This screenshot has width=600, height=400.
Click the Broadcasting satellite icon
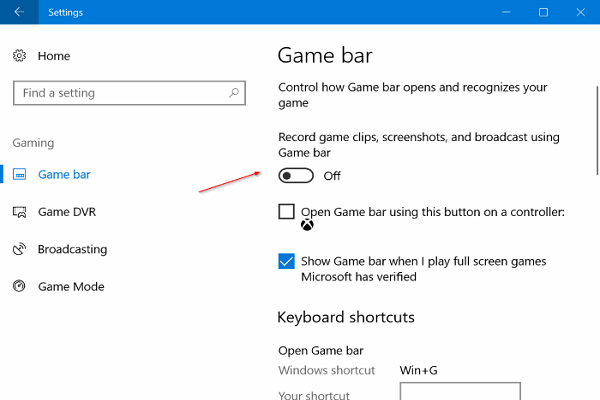[x=20, y=249]
